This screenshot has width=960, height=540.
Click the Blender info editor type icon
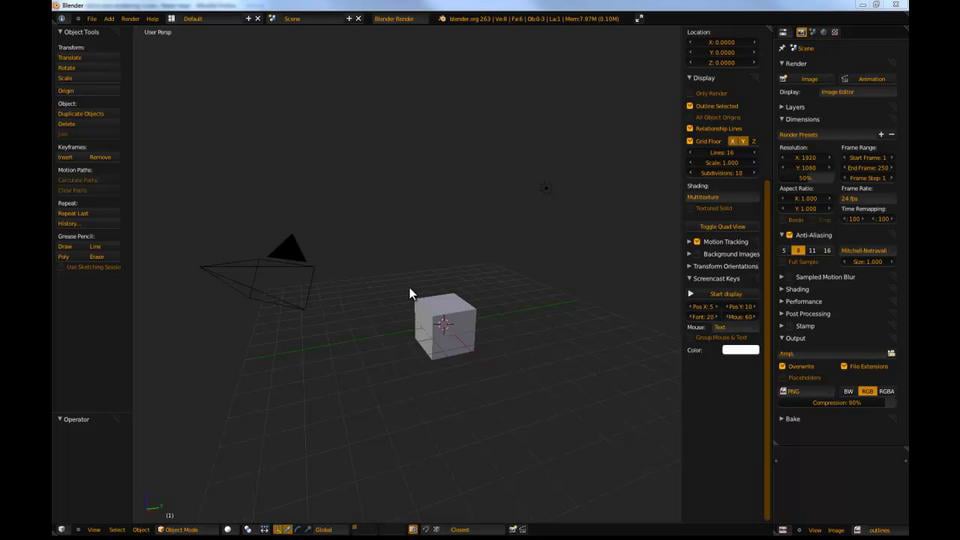[62, 19]
